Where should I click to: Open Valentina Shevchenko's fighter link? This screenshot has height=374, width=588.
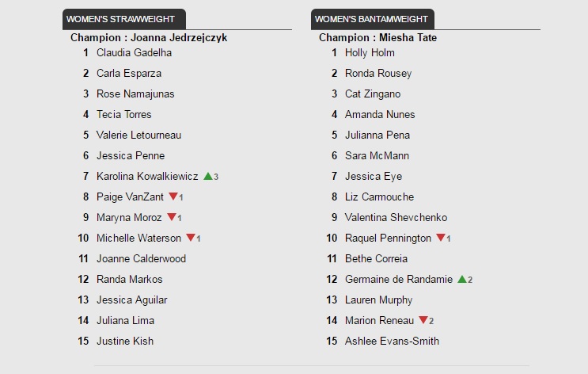point(396,217)
